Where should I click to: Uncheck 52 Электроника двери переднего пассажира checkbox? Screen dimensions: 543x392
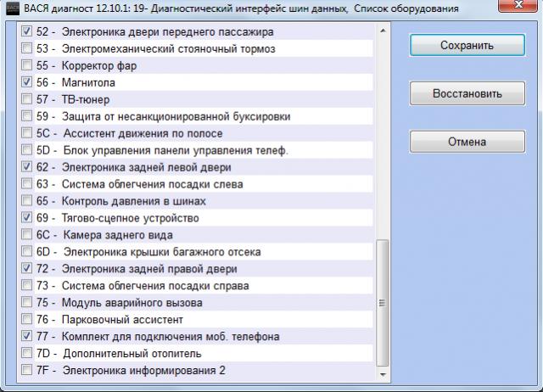26,31
